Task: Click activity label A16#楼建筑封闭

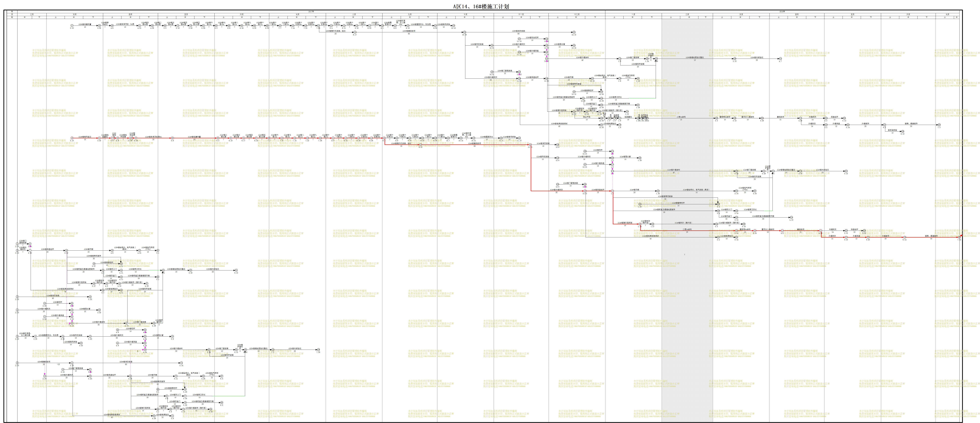Action: pyautogui.click(x=409, y=31)
